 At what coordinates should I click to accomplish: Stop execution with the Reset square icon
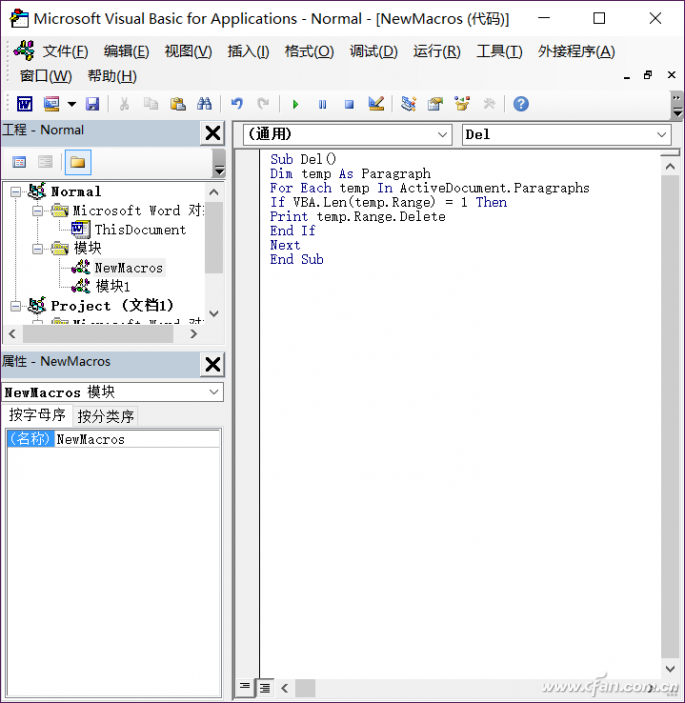pyautogui.click(x=349, y=104)
